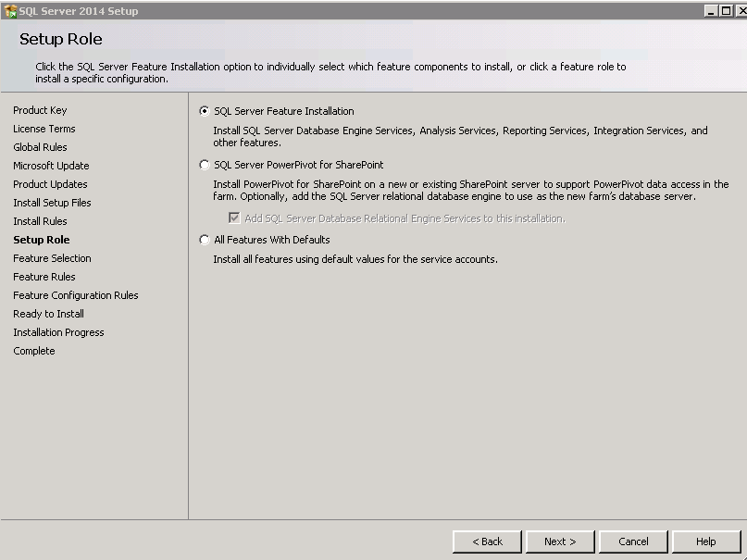Screen dimensions: 747x560
Task: Click the 'Install SQL Server Database Engine Services' description
Action: (x=460, y=136)
